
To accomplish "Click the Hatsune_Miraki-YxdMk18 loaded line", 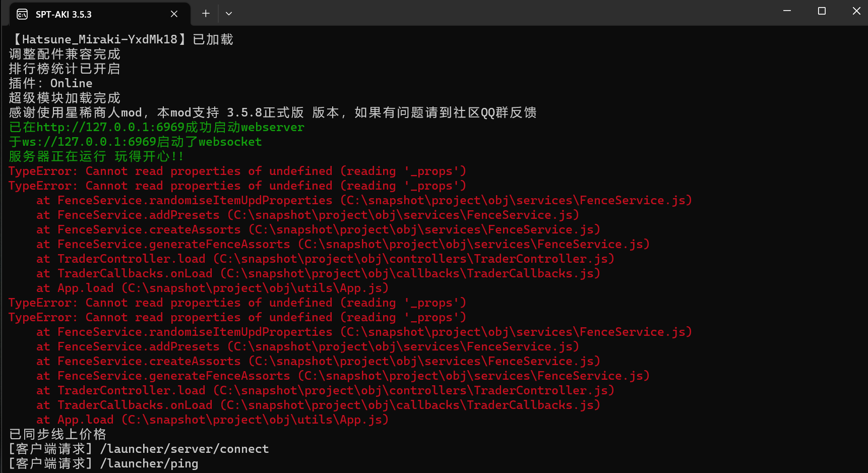I will point(121,39).
